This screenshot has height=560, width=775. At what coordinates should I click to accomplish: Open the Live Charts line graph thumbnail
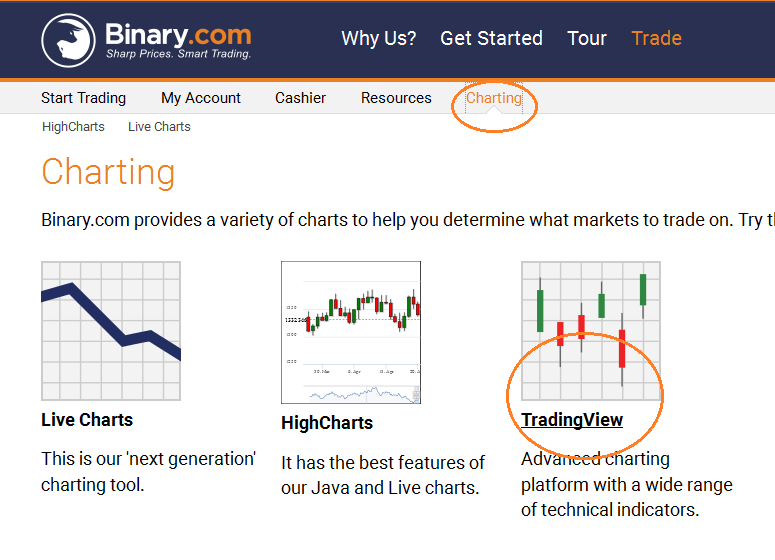pos(111,331)
